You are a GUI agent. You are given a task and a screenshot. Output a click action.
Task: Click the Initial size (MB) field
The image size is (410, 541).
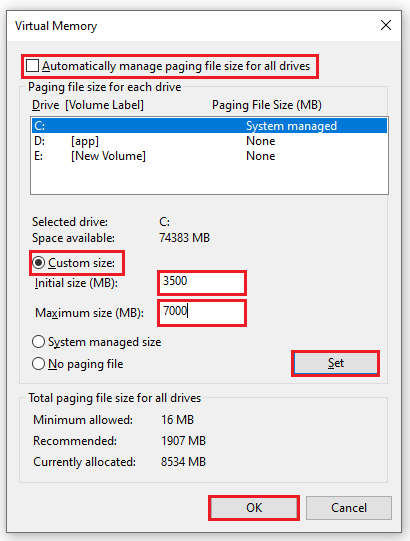202,283
